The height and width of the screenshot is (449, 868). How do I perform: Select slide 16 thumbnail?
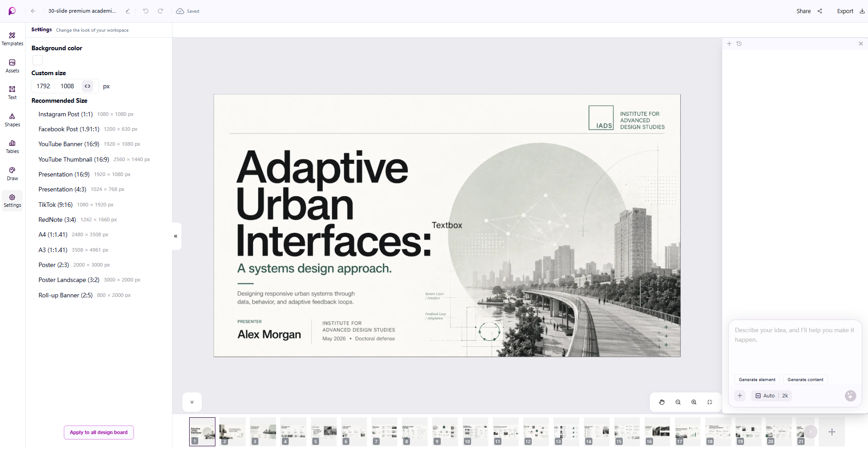point(657,432)
